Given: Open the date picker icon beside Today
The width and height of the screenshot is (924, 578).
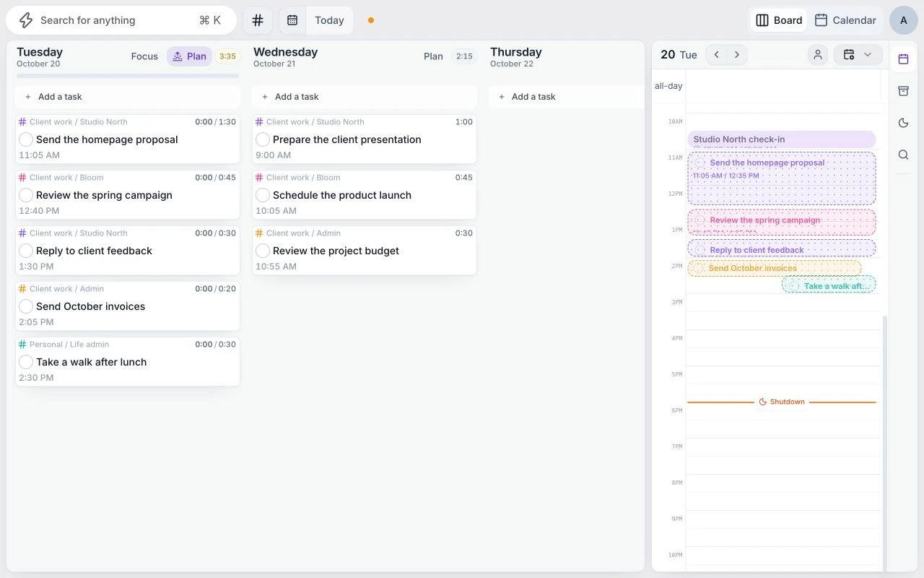Looking at the screenshot, I should tap(292, 20).
